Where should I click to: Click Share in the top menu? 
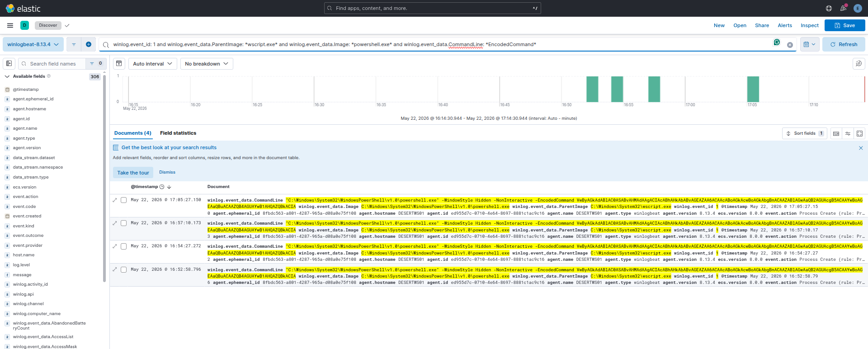click(x=762, y=25)
